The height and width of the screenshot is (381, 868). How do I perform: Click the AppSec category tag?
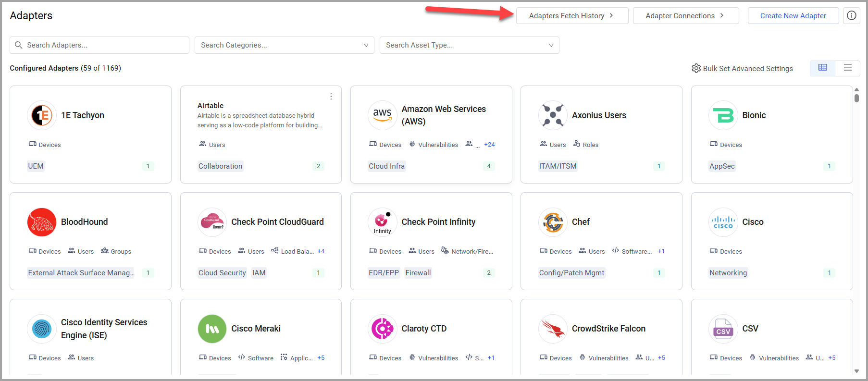[722, 166]
